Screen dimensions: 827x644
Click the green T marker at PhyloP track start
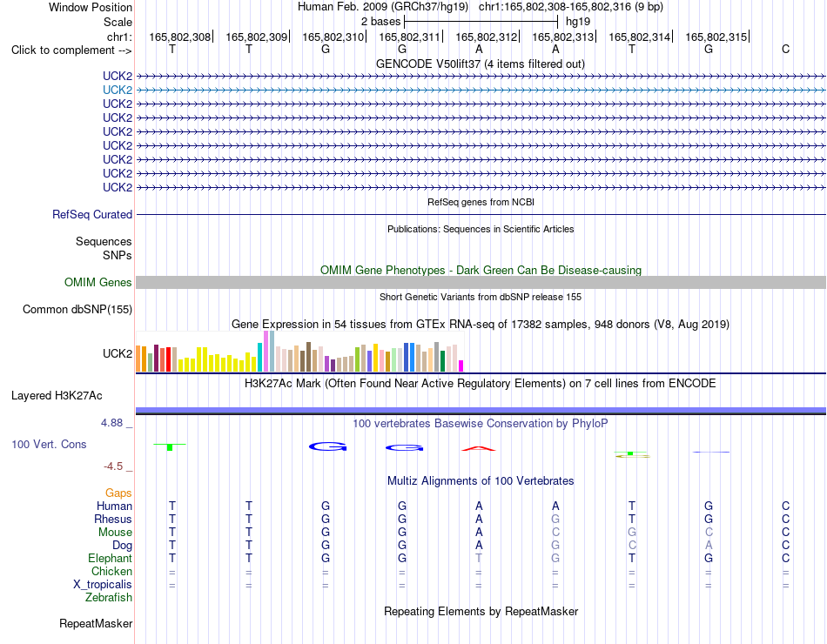point(170,446)
